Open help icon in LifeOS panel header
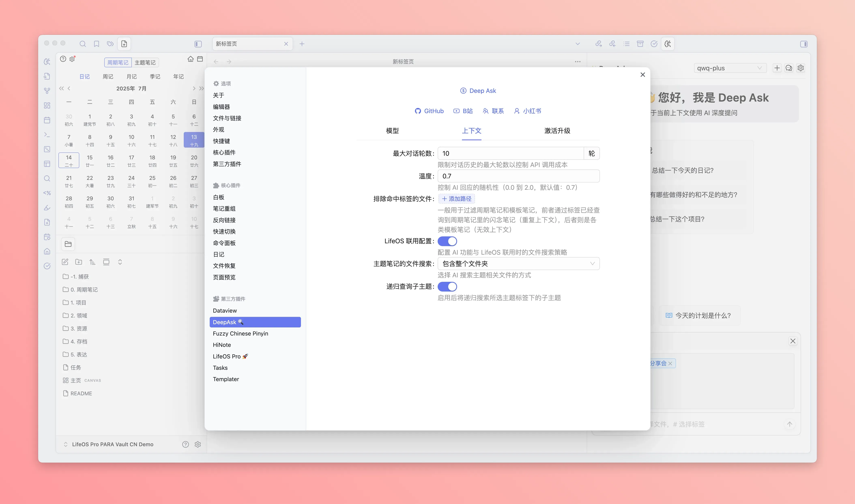 [63, 59]
